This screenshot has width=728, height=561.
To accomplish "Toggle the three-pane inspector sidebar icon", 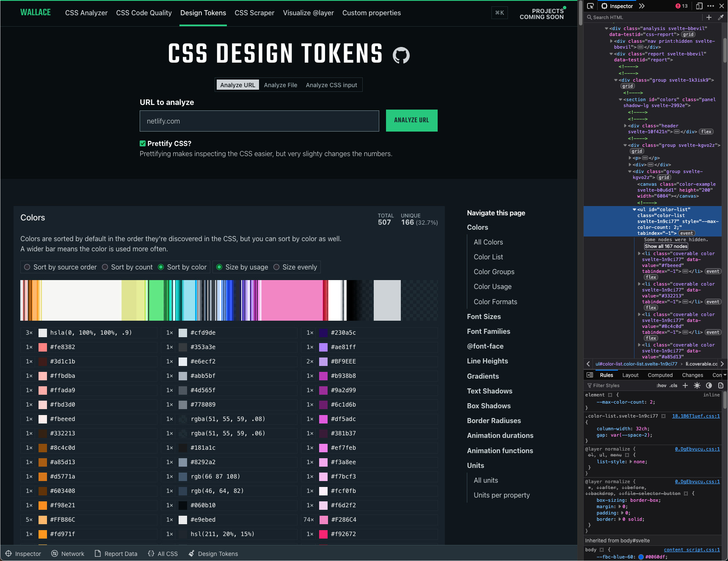I will pos(590,375).
